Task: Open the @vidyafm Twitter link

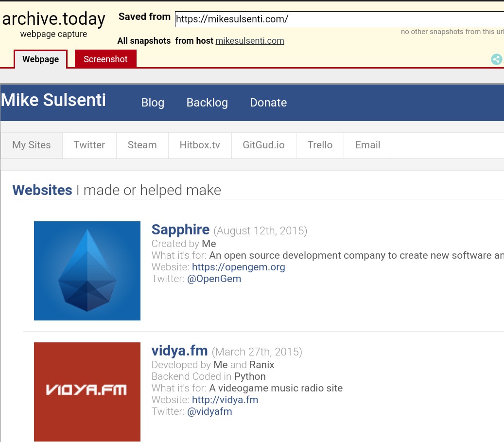Action: pos(209,411)
